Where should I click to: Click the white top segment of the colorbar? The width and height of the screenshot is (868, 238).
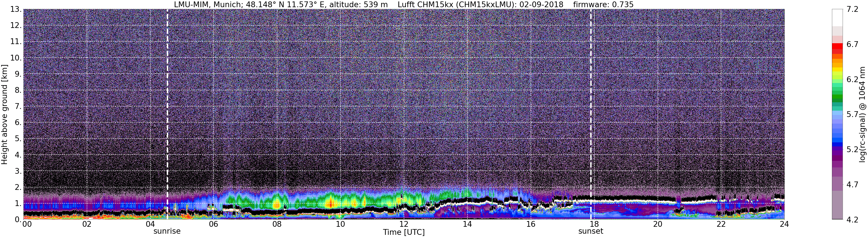pyautogui.click(x=837, y=18)
